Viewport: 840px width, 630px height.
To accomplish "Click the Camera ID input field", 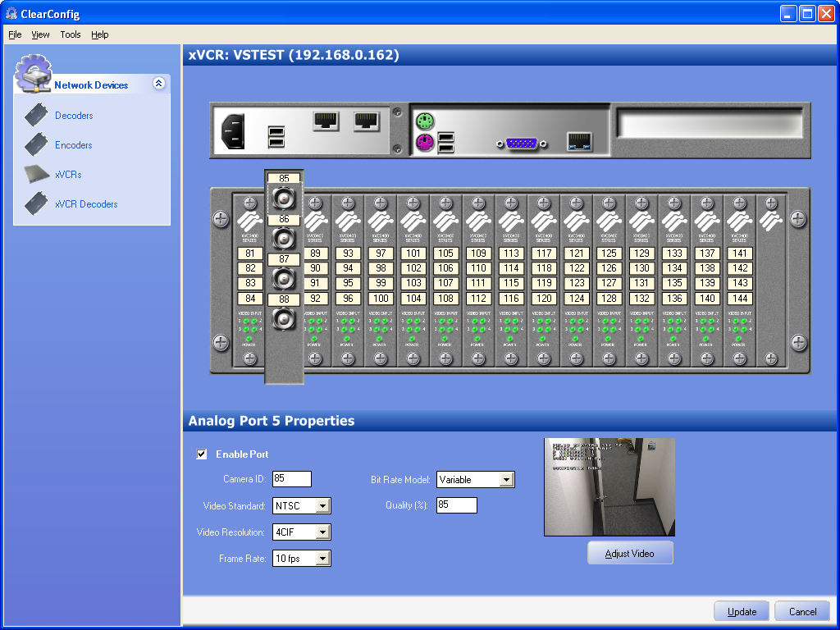I will 292,479.
